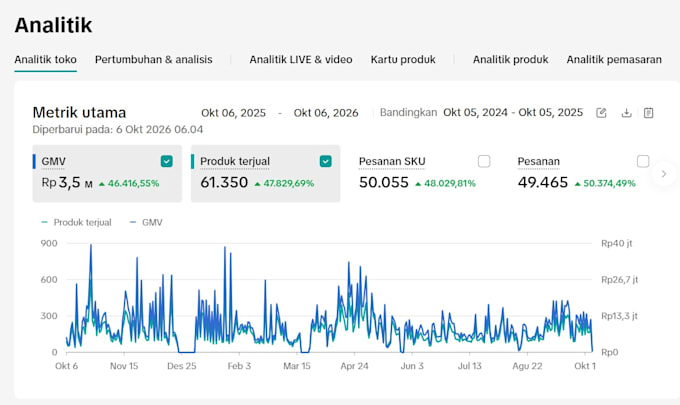The image size is (680, 405).
Task: Select the GMV metric card
Action: (107, 173)
